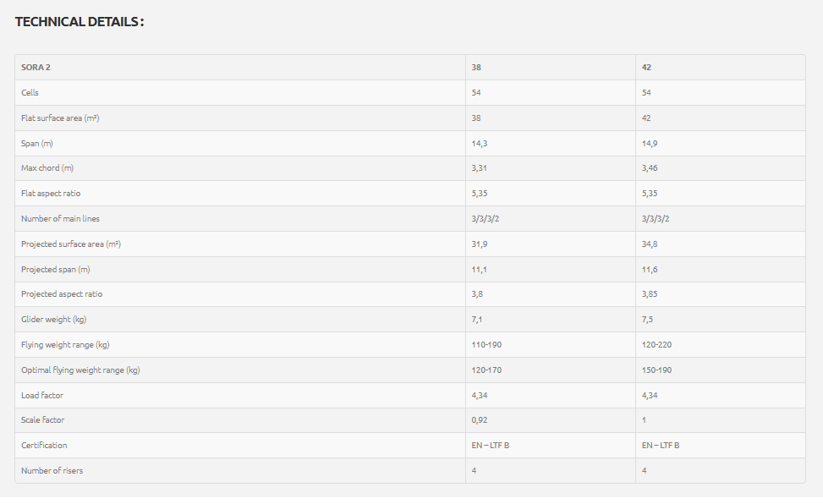Select the 14,3 span value
This screenshot has width=823, height=504.
(x=480, y=144)
